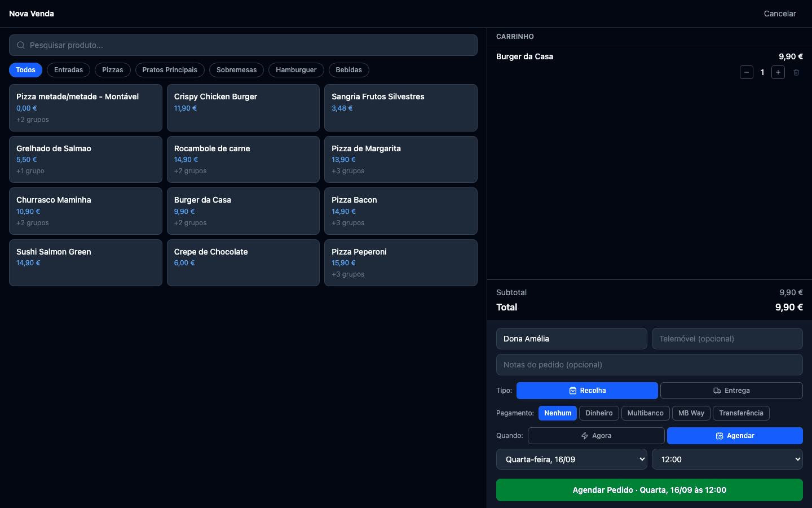Image resolution: width=812 pixels, height=508 pixels.
Task: Add Pizza Peperoni to the cart
Action: pos(401,263)
